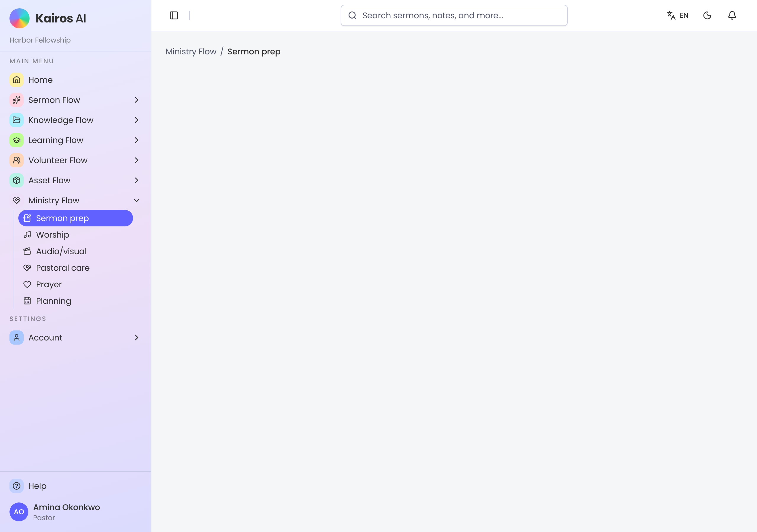
Task: Switch to dark mode moon icon
Action: tap(707, 15)
